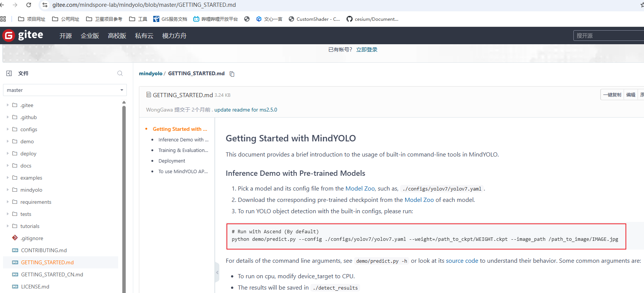Expand the .github folder
This screenshot has width=644, height=293.
pyautogui.click(x=8, y=117)
